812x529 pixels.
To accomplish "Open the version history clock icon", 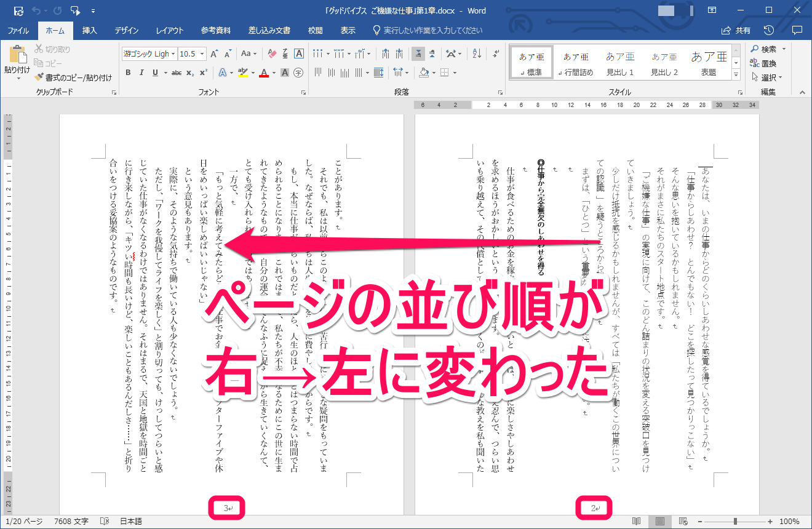I will pos(768,30).
